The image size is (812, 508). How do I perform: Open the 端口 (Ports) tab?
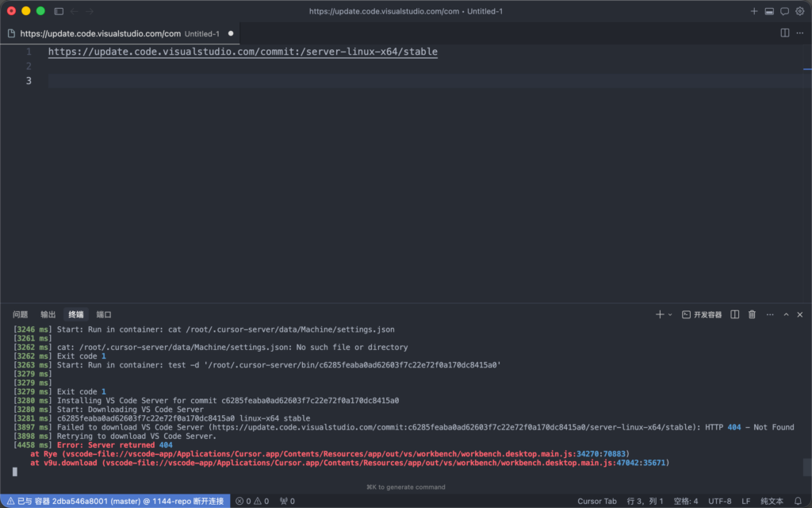tap(104, 314)
